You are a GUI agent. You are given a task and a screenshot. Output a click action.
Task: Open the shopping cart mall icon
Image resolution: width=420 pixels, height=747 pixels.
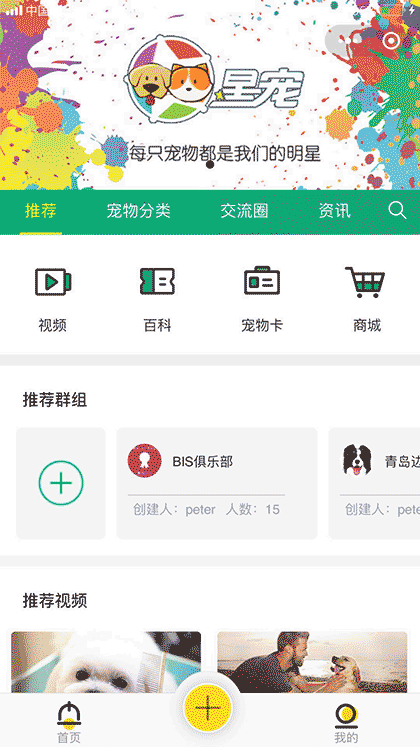click(365, 282)
